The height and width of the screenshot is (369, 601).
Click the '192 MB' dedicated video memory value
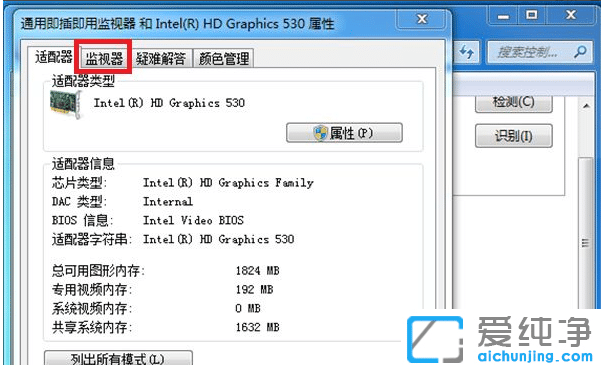(255, 290)
